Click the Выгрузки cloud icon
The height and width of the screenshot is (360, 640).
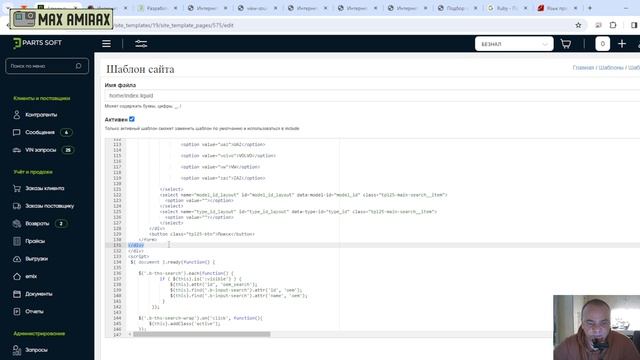click(17, 258)
